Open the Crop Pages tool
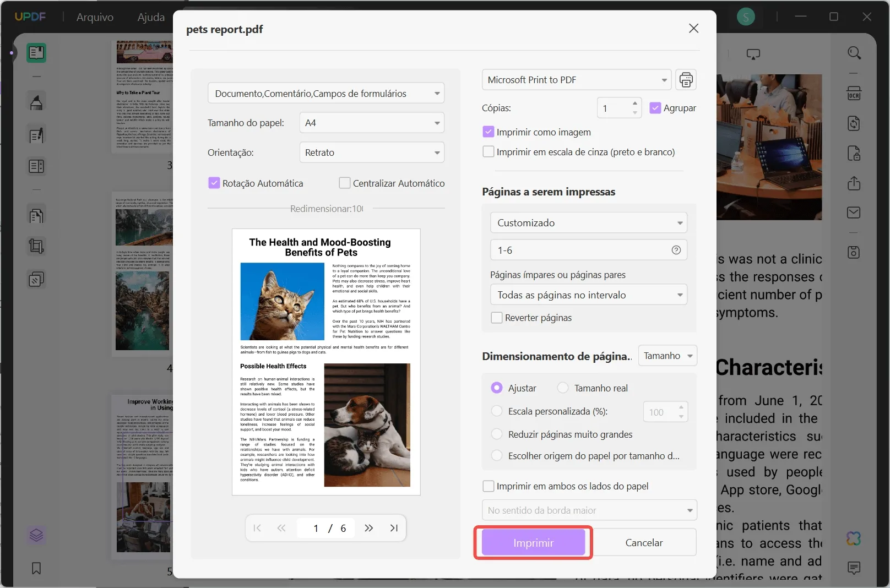 coord(36,246)
